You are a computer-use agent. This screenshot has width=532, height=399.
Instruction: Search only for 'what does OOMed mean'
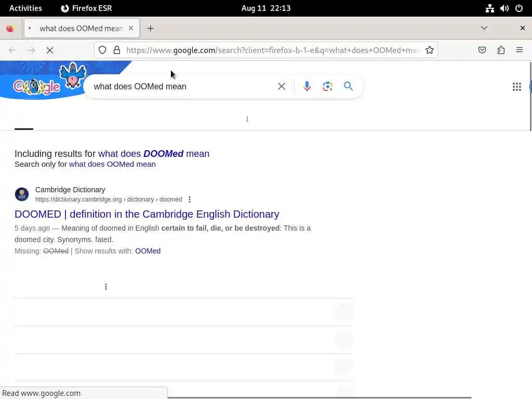point(112,164)
